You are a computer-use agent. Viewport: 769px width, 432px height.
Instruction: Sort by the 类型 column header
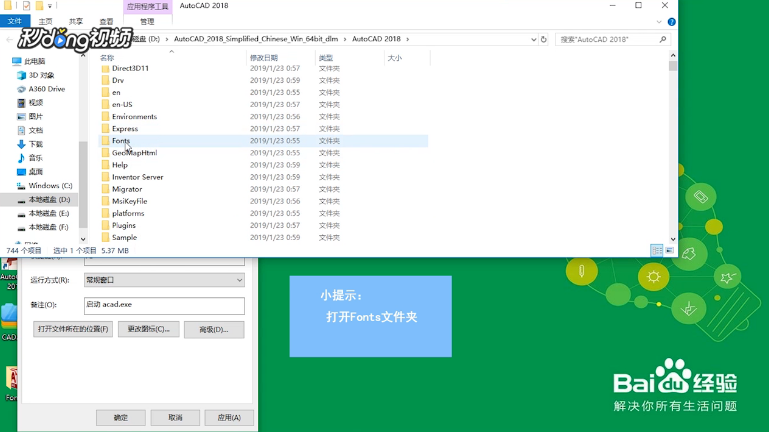(326, 58)
